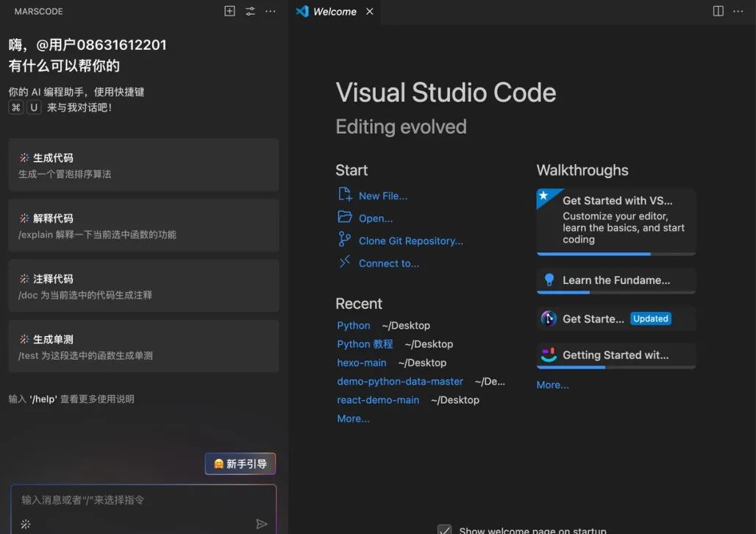Click the Clone Git Repository icon
Viewport: 756px width, 534px height.
click(x=345, y=240)
